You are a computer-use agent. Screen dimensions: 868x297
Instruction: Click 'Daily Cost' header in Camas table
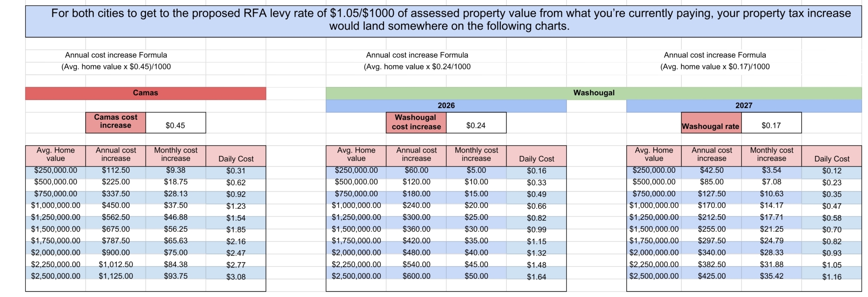(236, 156)
